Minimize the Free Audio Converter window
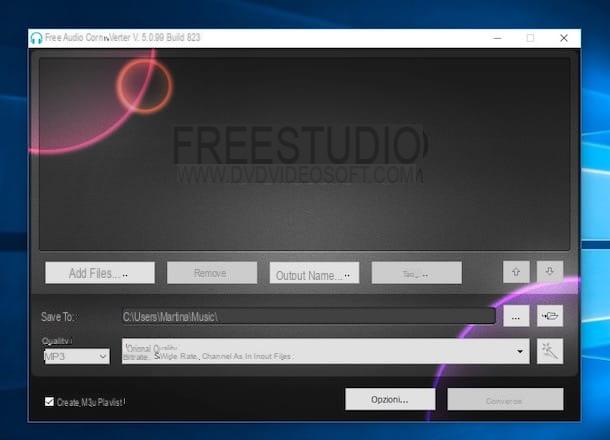 click(x=497, y=38)
